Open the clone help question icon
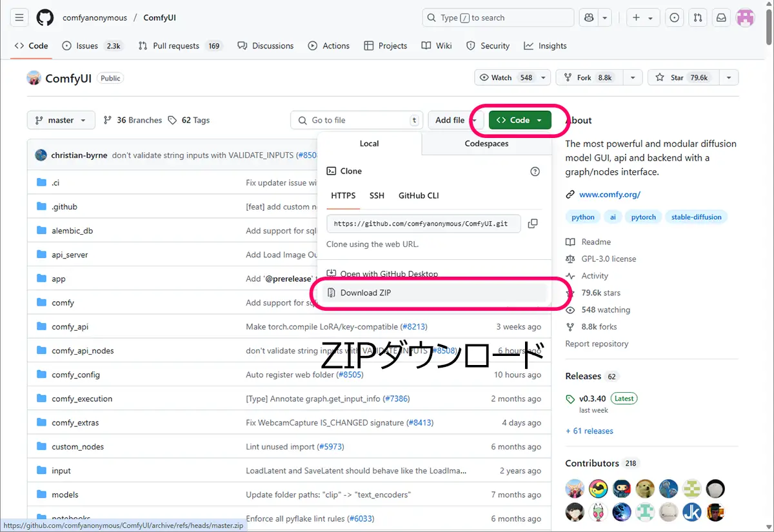The width and height of the screenshot is (774, 532). (535, 172)
